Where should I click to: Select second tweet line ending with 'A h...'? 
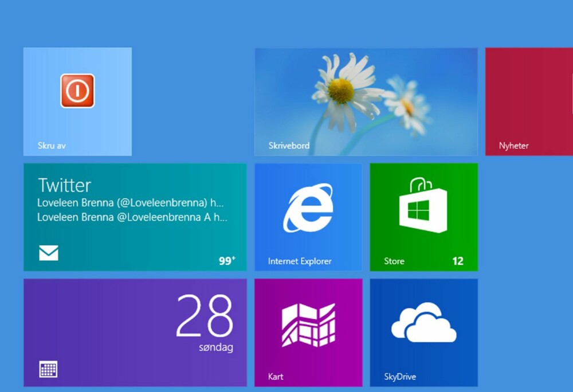coord(132,217)
